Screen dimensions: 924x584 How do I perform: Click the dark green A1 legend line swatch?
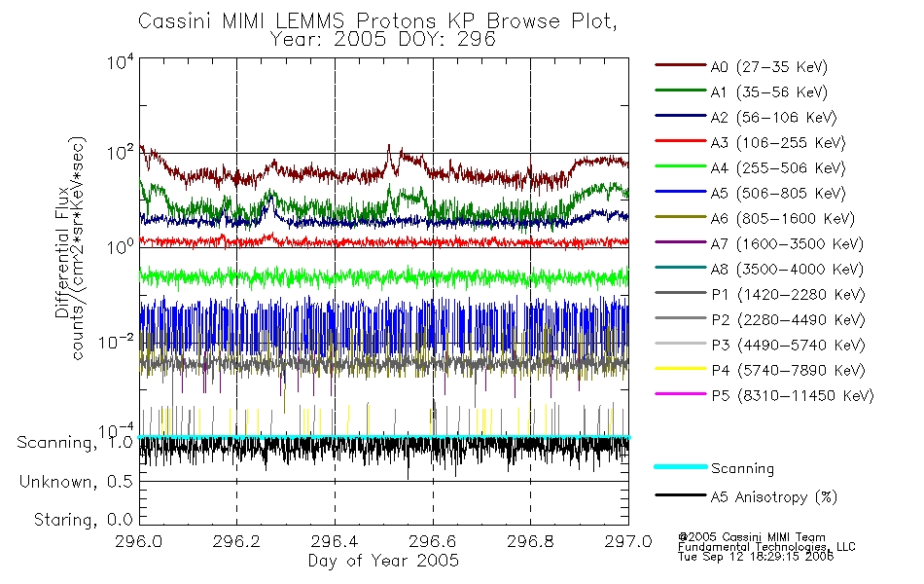681,91
